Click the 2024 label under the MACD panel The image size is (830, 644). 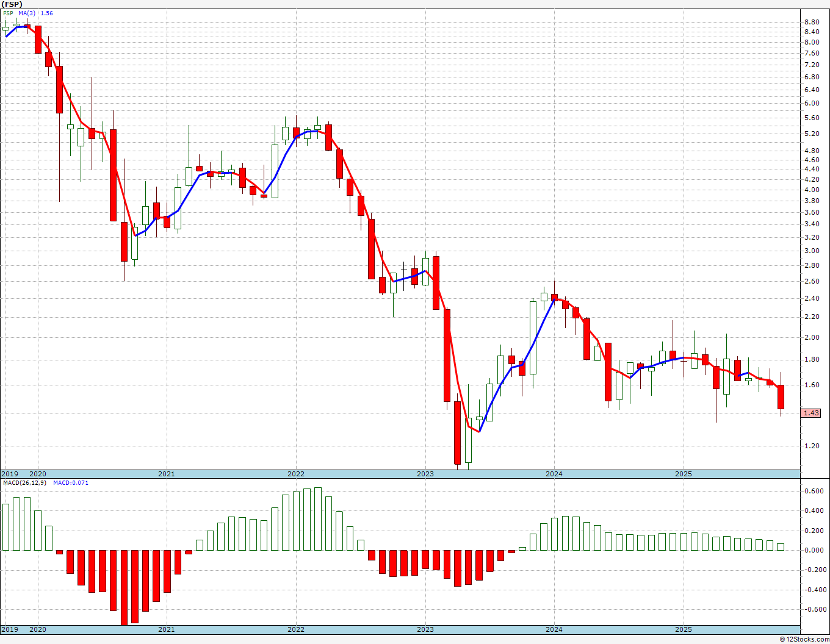point(554,629)
